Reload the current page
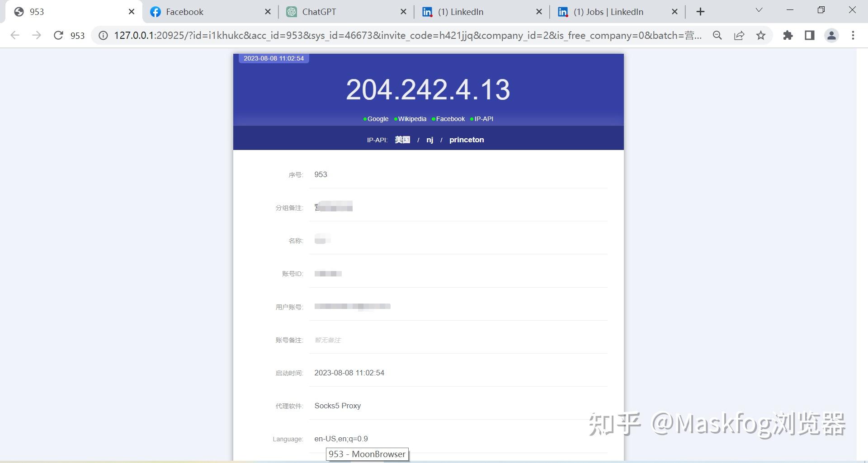Viewport: 868px width, 463px height. coord(58,35)
